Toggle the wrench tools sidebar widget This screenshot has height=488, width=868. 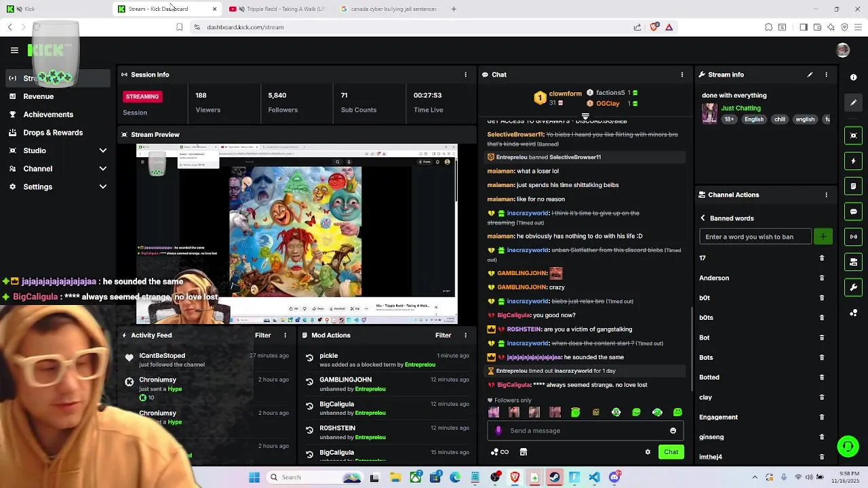[x=854, y=287]
